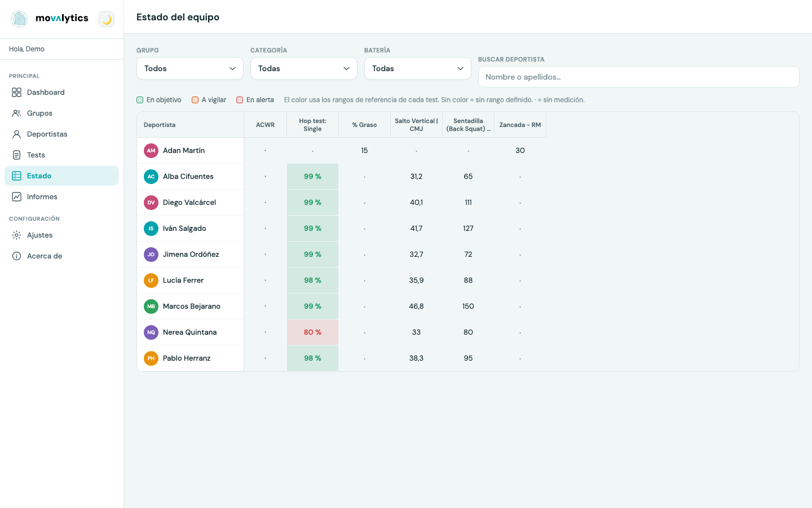
Task: Click the movalytics logo icon
Action: coord(19,19)
